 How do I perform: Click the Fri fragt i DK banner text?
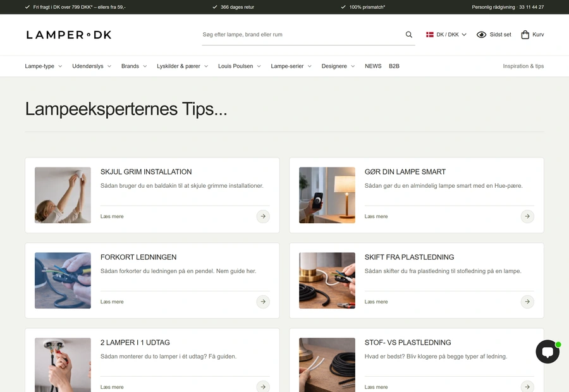(x=79, y=7)
